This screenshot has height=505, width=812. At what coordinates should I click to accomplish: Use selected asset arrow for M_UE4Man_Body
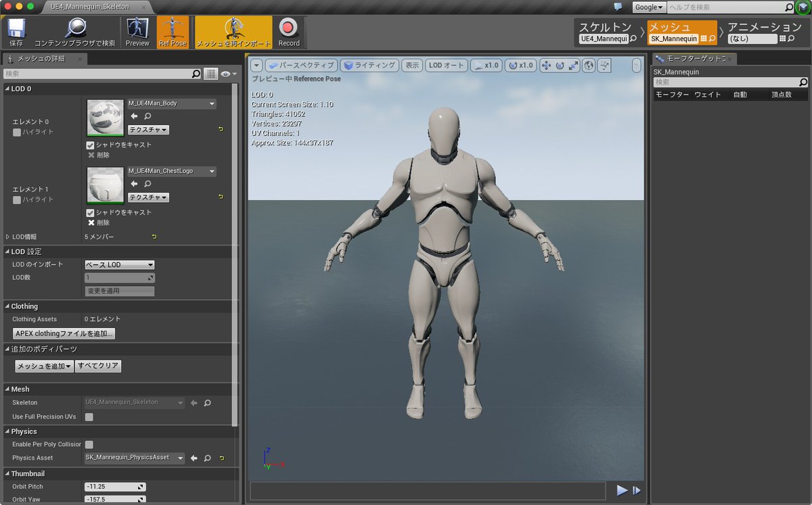point(134,116)
